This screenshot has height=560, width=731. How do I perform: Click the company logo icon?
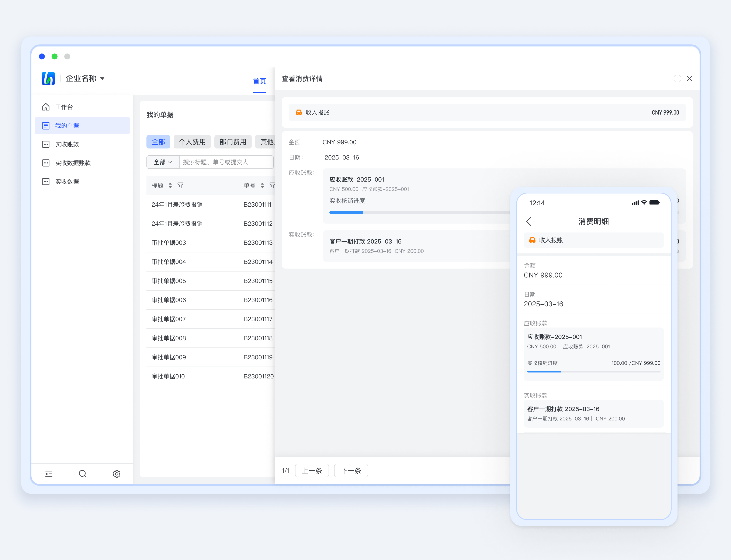point(48,79)
